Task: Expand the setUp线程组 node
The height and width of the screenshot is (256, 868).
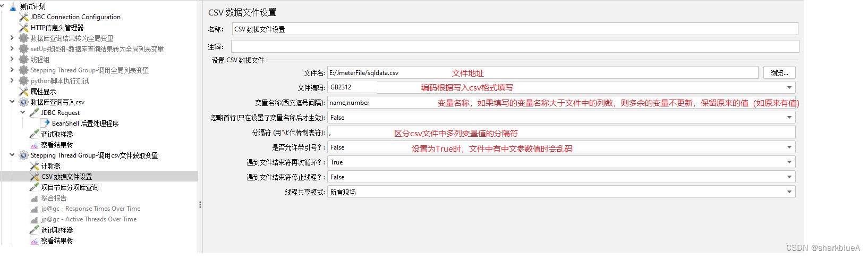Action: pyautogui.click(x=12, y=49)
